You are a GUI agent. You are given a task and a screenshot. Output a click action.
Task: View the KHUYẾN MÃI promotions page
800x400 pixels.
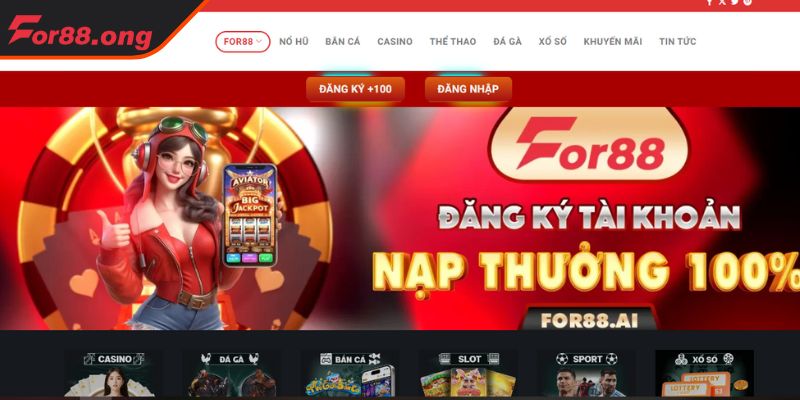click(613, 42)
